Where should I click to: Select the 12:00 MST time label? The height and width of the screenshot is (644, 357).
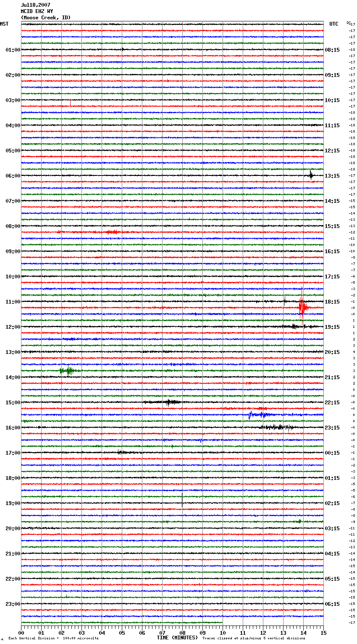click(13, 327)
